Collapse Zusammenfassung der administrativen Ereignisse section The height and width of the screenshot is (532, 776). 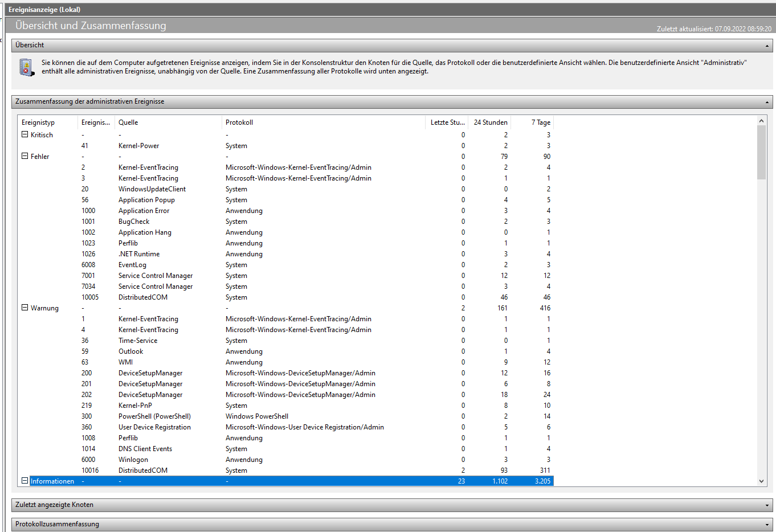point(767,103)
